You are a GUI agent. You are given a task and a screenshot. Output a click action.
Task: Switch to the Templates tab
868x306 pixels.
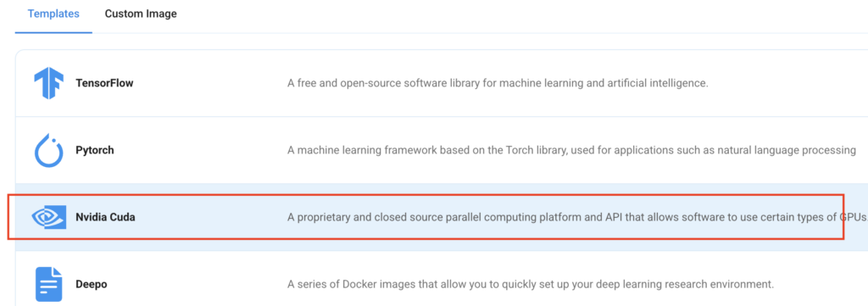53,14
